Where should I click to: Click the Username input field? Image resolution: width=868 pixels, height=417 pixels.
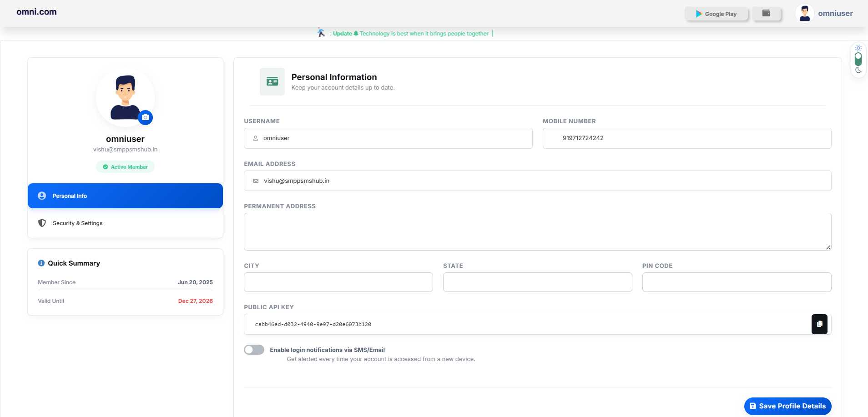point(388,138)
